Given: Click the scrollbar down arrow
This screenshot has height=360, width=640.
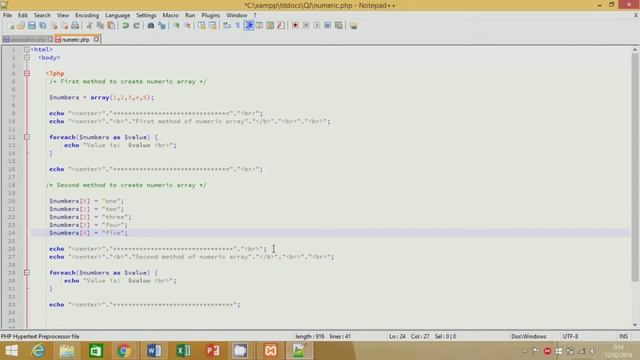Looking at the screenshot, I should point(635,324).
